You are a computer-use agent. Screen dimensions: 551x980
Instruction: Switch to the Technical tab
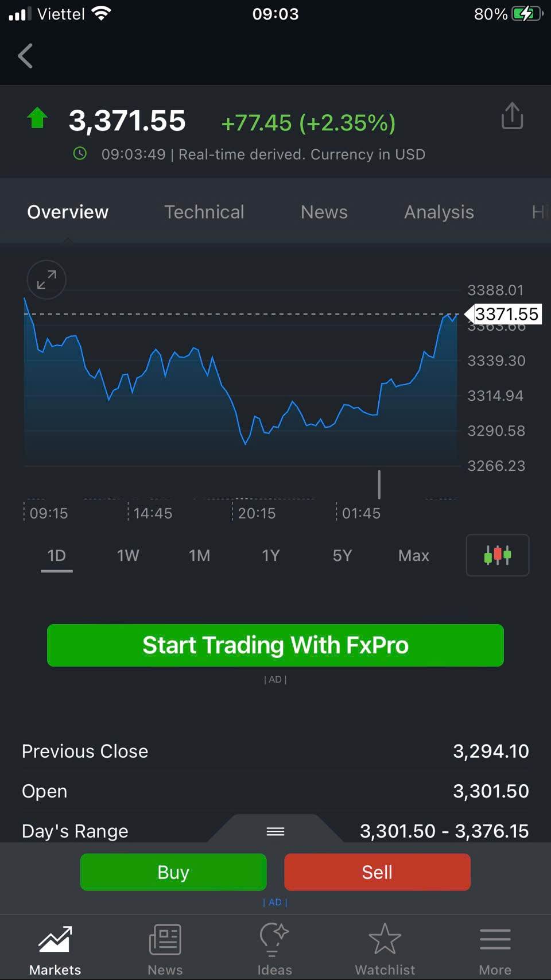204,212
